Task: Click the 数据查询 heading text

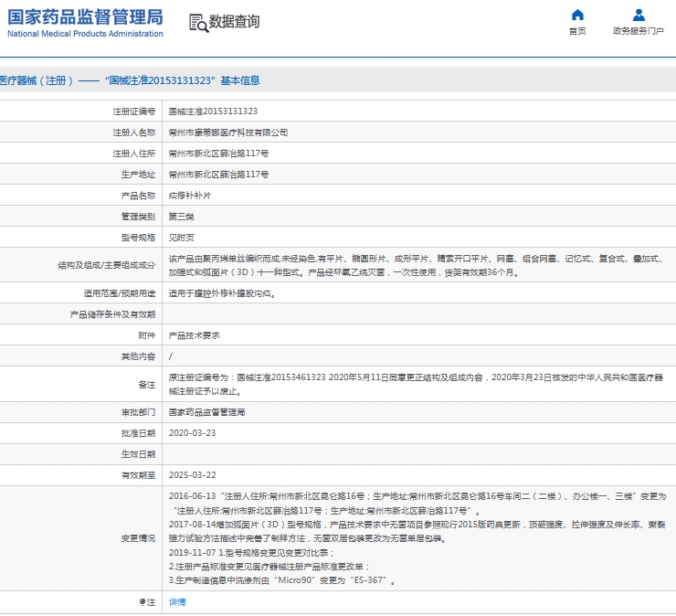Action: 234,21
